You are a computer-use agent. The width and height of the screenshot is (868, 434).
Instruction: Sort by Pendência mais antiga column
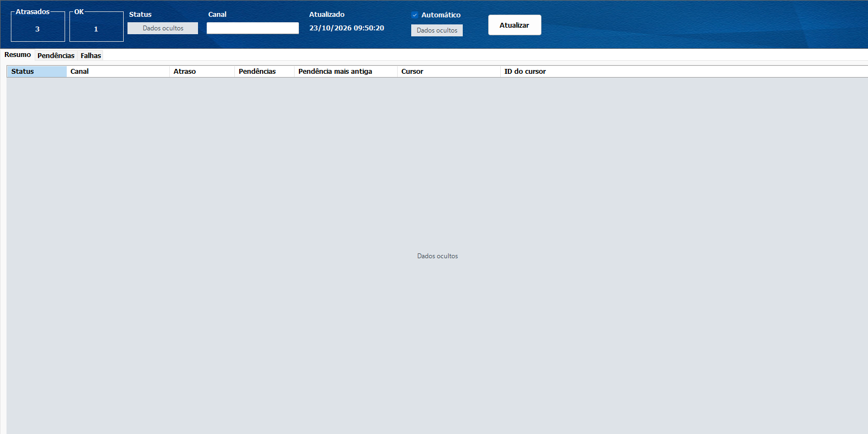tap(346, 72)
